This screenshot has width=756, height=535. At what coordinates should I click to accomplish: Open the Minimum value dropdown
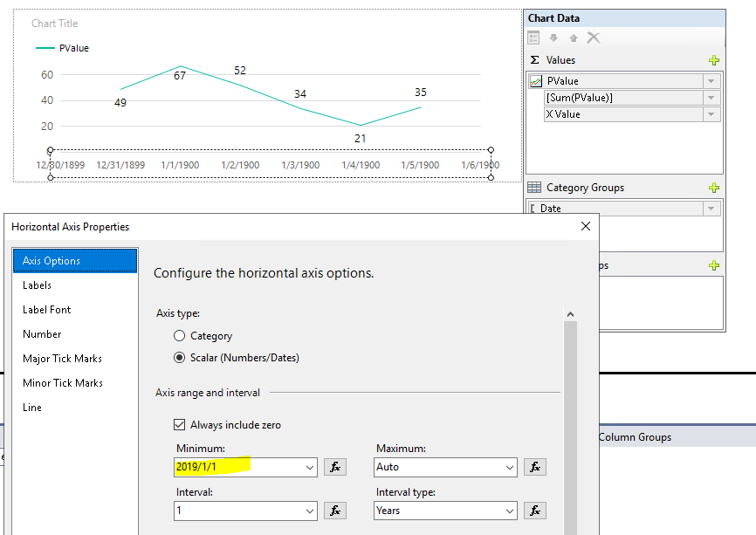(310, 468)
